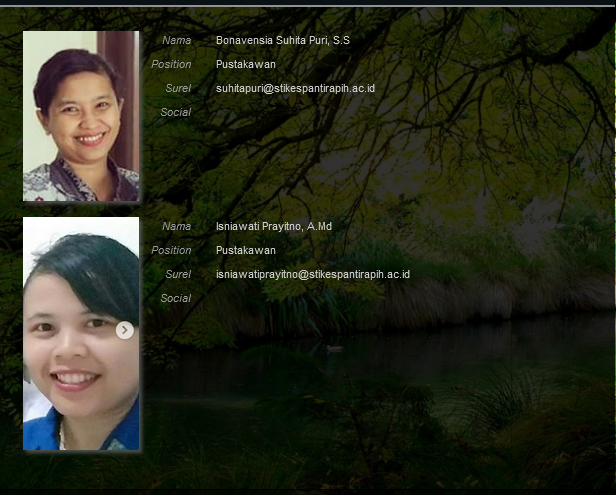Select the Position label in the second entry
The image size is (616, 495).
tap(171, 251)
